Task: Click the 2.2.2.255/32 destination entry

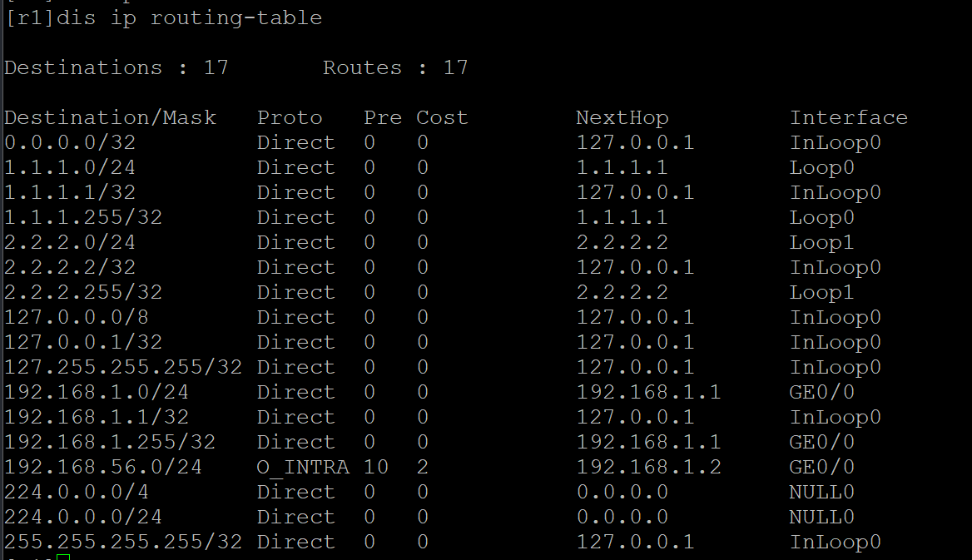Action: point(83,292)
